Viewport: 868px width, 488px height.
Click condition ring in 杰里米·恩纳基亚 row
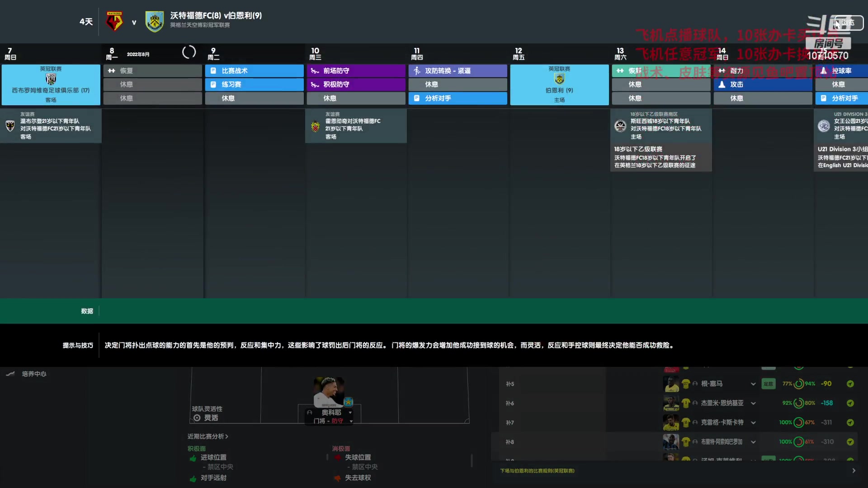click(x=799, y=403)
